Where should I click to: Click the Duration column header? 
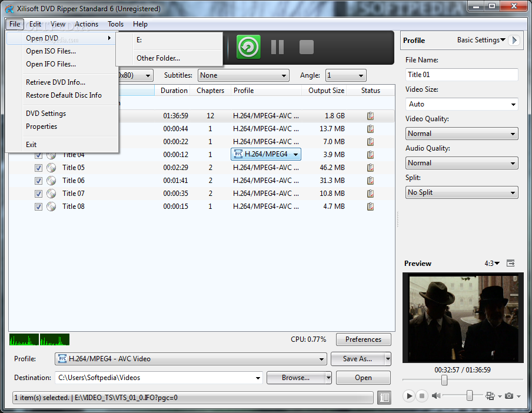(x=172, y=91)
